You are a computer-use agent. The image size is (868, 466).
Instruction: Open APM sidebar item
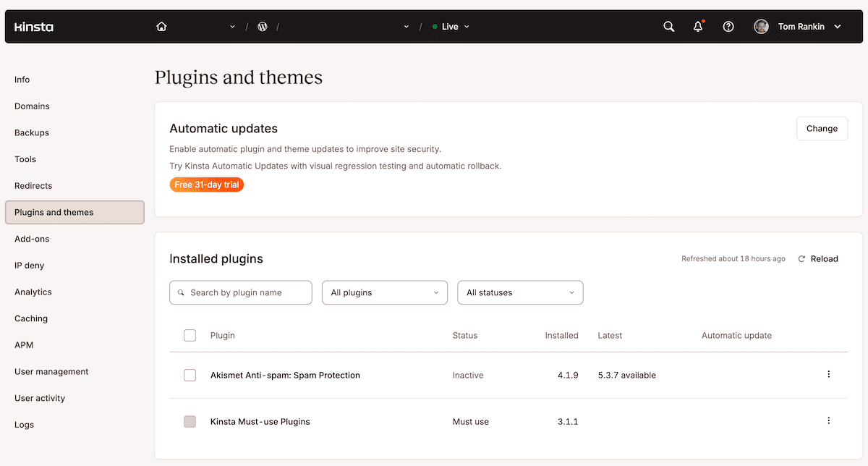pyautogui.click(x=24, y=345)
